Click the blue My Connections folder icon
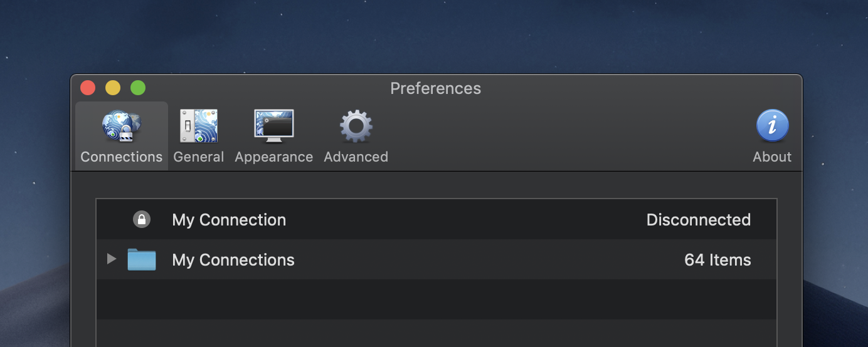This screenshot has height=347, width=868. click(x=142, y=259)
